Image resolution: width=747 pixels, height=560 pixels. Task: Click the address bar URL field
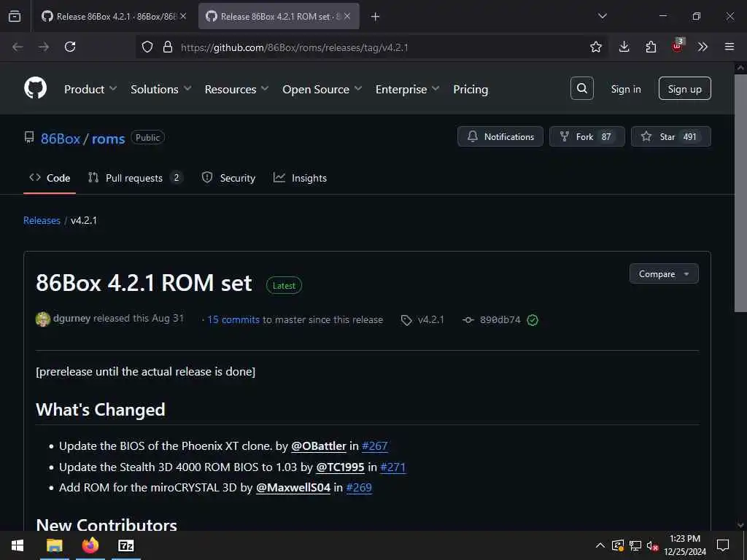[371, 47]
